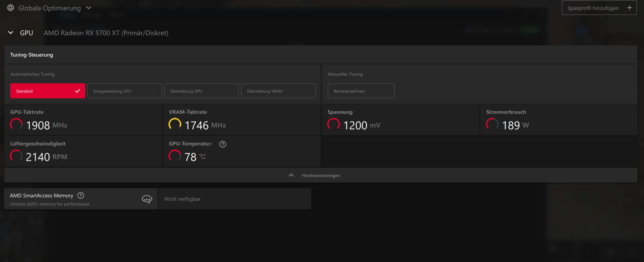The width and height of the screenshot is (644, 262).
Task: Click the GPU-Taktrate gauge ring
Action: tap(16, 124)
